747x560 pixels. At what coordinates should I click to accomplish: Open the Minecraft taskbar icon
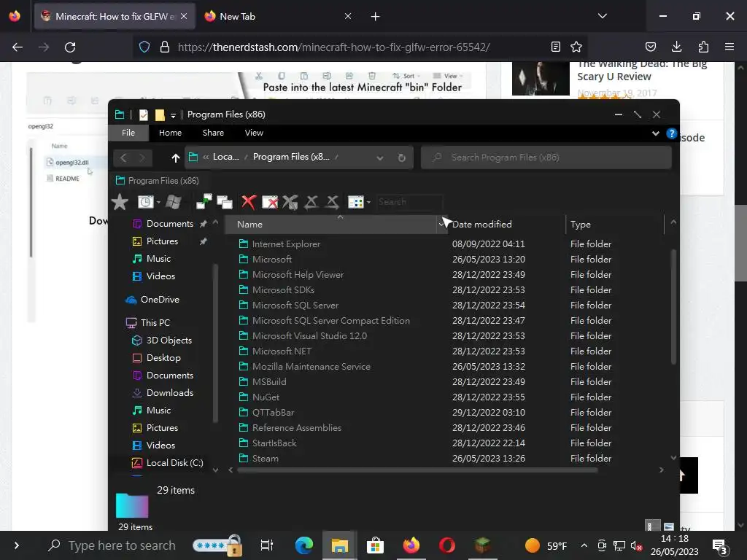483,545
